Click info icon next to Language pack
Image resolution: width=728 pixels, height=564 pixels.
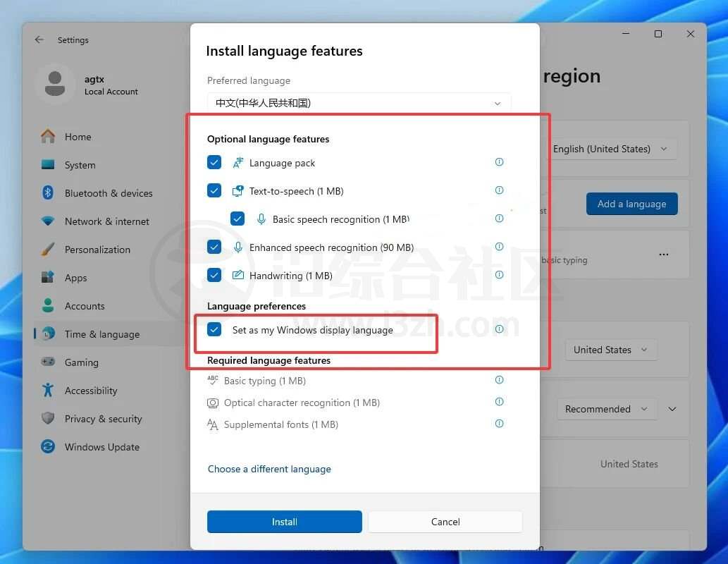(499, 162)
